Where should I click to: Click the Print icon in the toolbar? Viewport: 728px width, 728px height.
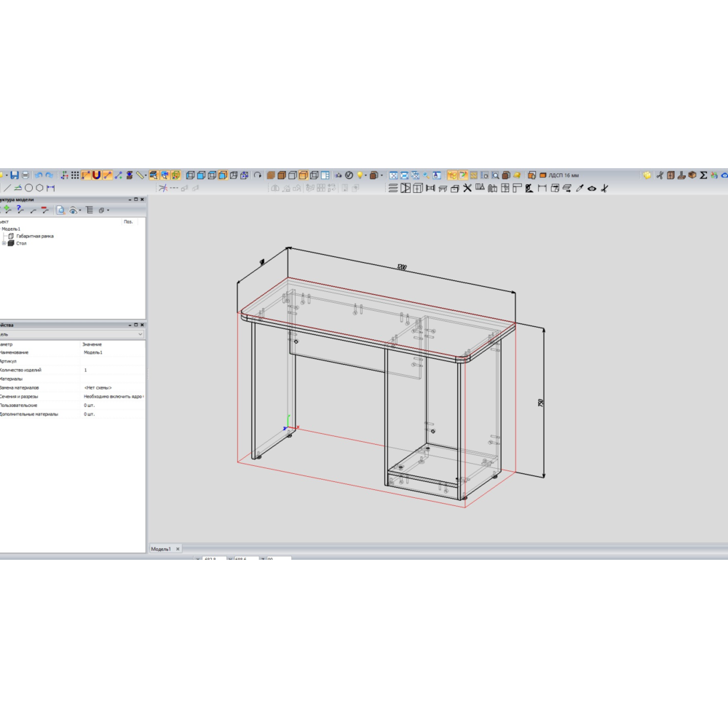coord(25,175)
